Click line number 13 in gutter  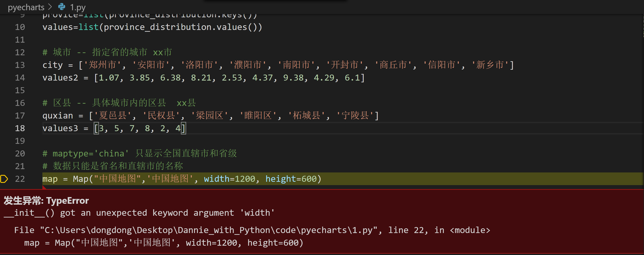(20, 65)
